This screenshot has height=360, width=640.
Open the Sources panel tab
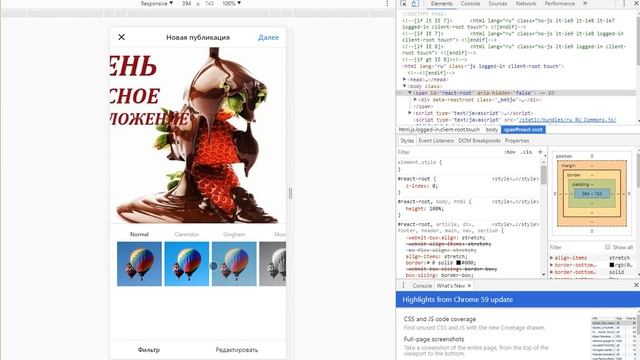[498, 3]
